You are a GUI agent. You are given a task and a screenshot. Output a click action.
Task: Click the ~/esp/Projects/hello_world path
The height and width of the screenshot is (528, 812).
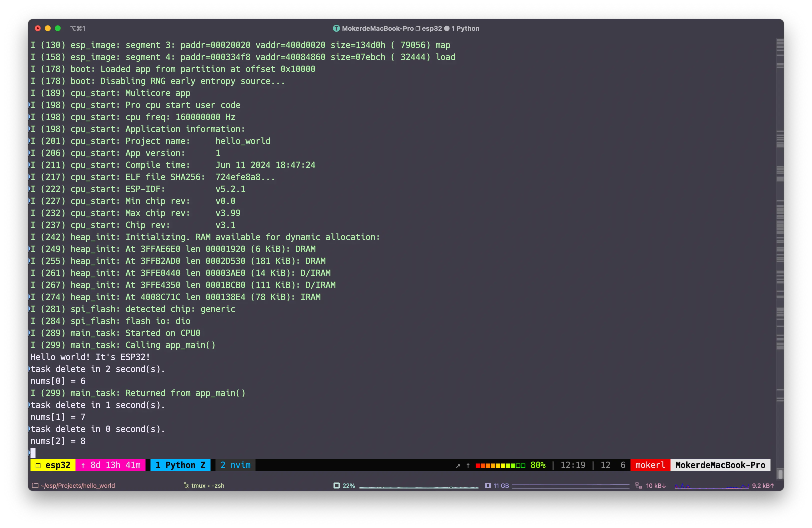tap(77, 485)
